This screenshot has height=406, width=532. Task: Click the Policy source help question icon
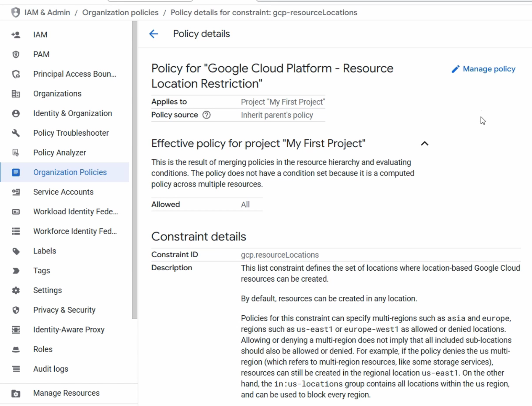tap(206, 115)
